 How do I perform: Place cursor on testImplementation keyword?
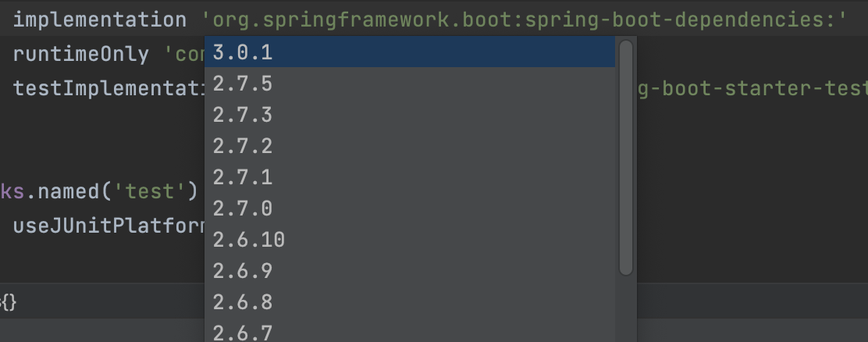(x=109, y=89)
